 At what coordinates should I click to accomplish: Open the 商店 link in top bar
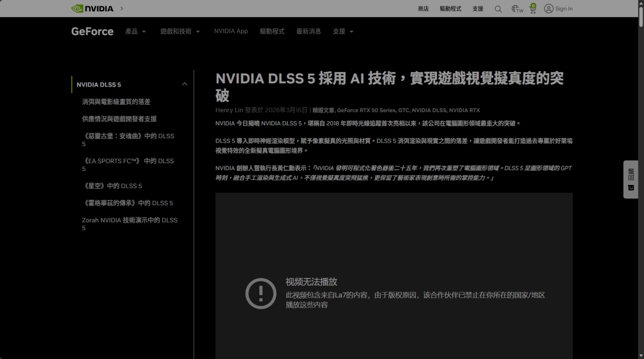[423, 8]
